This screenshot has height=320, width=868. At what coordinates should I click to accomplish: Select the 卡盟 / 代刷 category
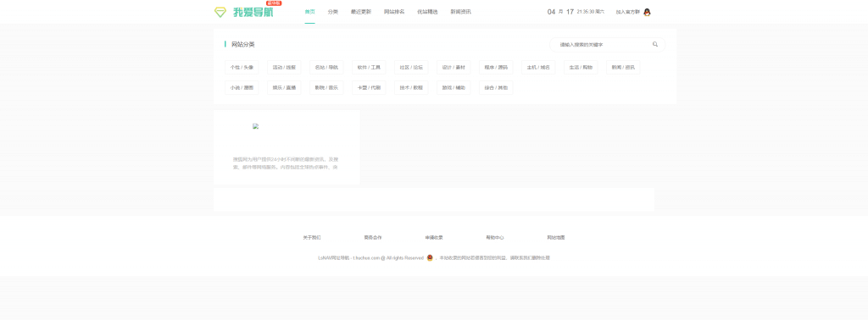(369, 88)
